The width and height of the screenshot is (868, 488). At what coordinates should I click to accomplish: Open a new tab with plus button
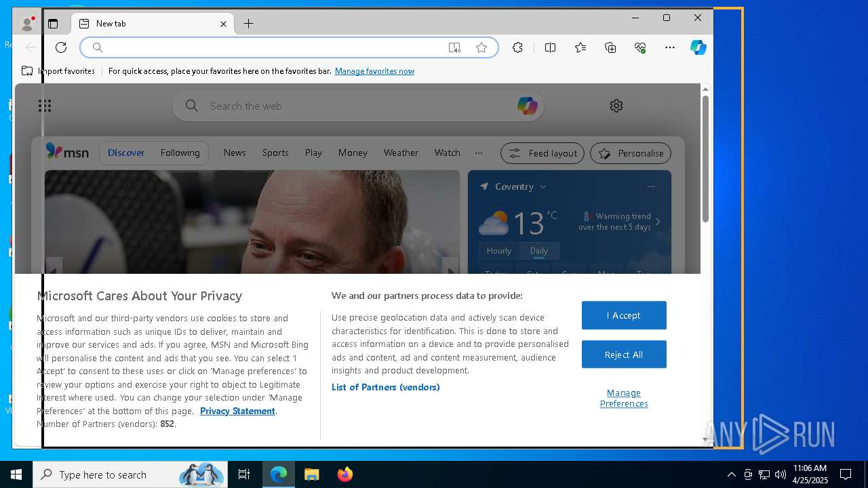tap(248, 24)
